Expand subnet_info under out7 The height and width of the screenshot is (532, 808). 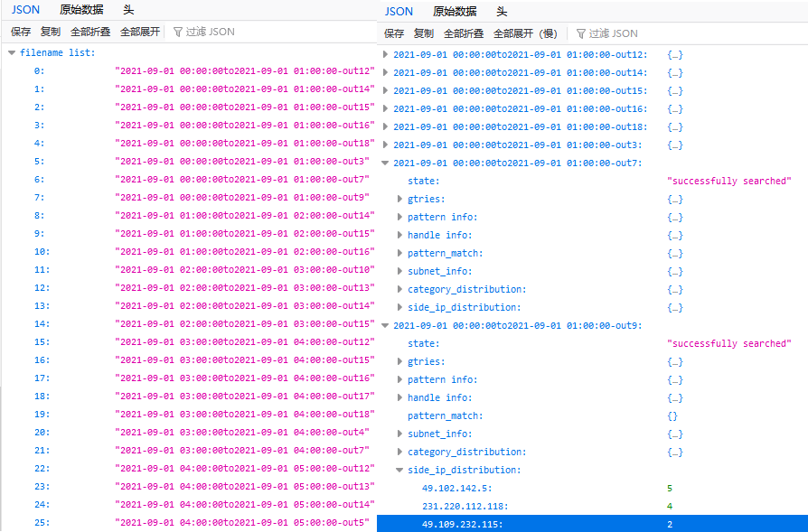click(x=400, y=271)
